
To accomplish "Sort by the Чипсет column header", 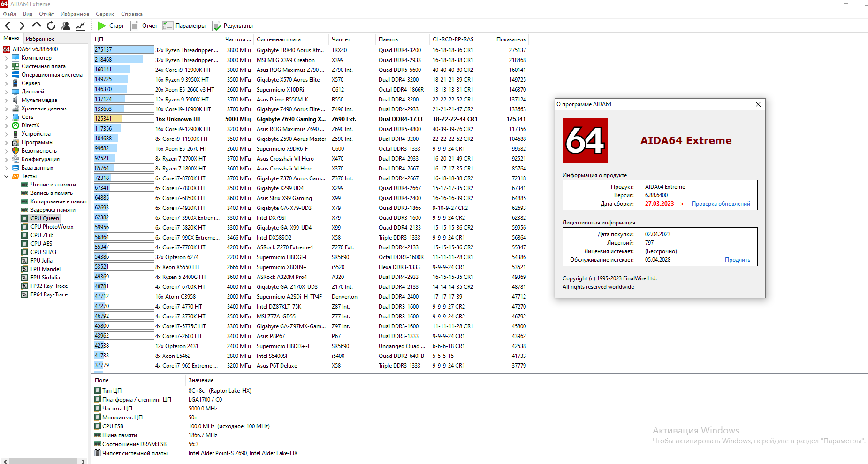I will coord(352,39).
